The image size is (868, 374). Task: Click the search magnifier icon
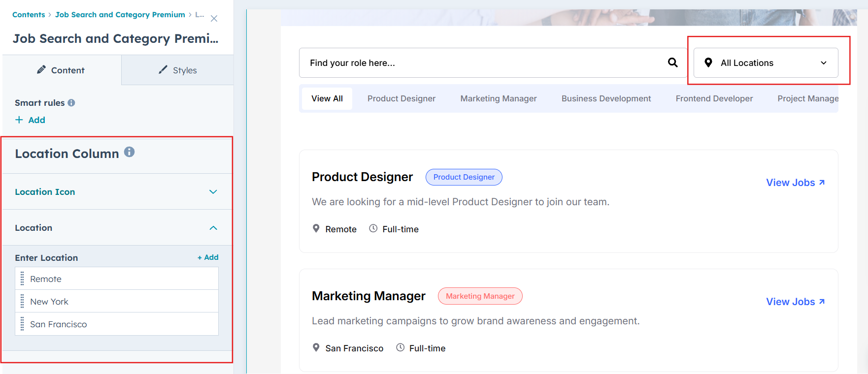(672, 62)
